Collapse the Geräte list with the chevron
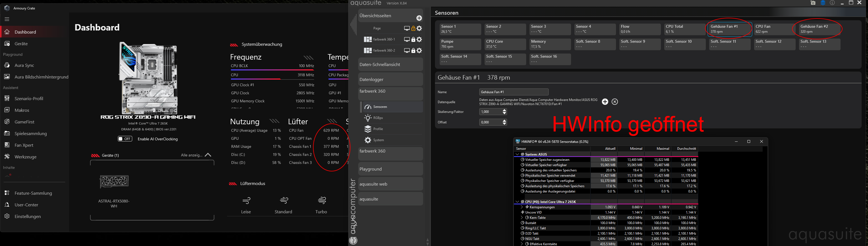This screenshot has height=246, width=868. tap(208, 155)
